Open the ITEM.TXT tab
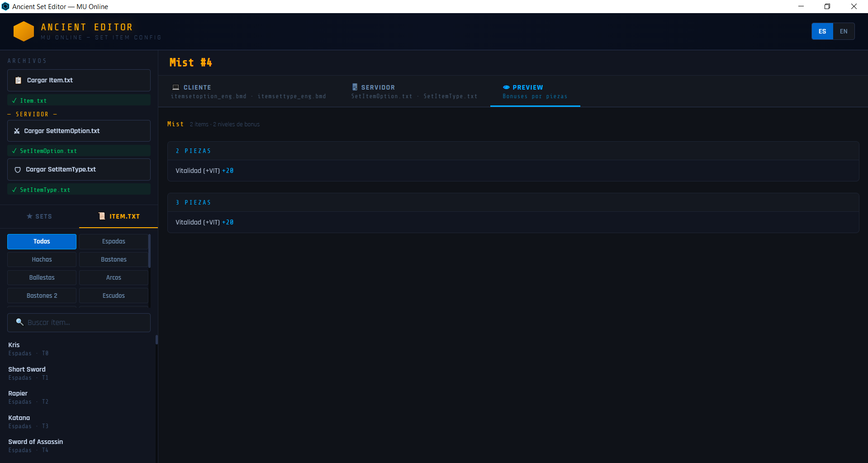Image resolution: width=868 pixels, height=463 pixels. pos(119,216)
